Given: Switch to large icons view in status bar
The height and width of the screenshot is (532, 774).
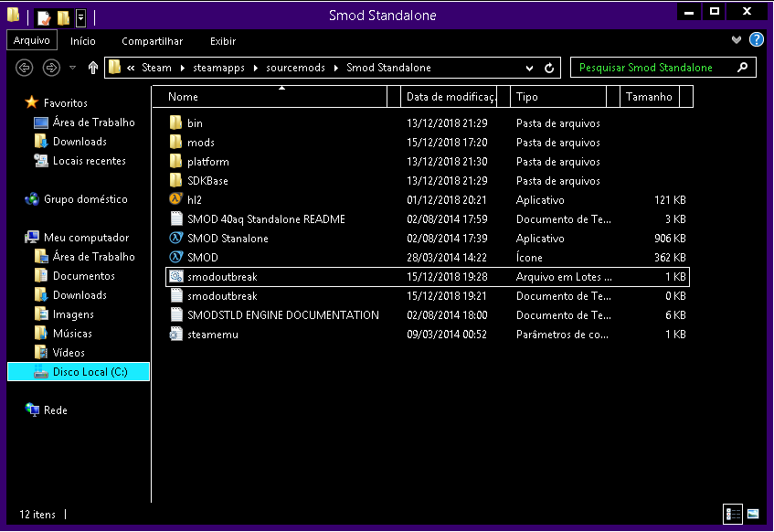Looking at the screenshot, I should (753, 515).
